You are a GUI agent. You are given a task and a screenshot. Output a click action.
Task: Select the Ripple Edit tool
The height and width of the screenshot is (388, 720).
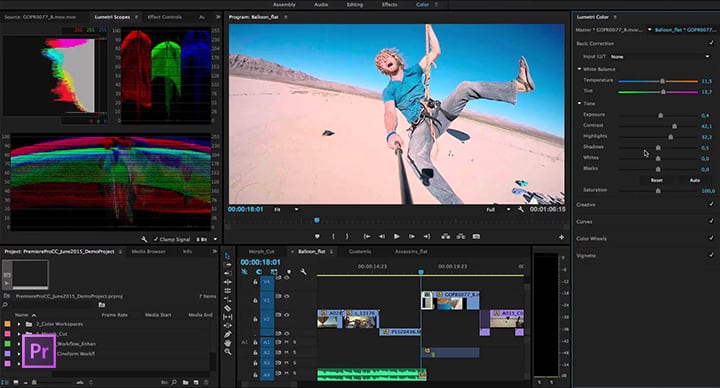227,273
